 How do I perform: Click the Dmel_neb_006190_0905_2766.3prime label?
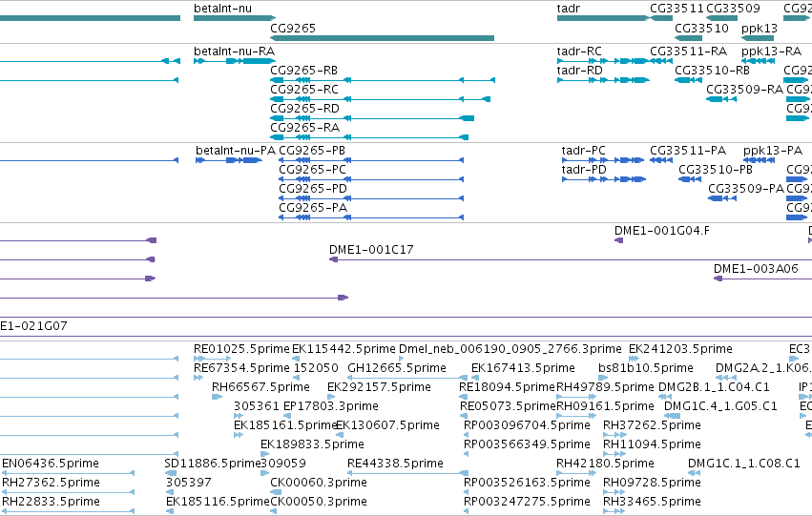point(510,349)
